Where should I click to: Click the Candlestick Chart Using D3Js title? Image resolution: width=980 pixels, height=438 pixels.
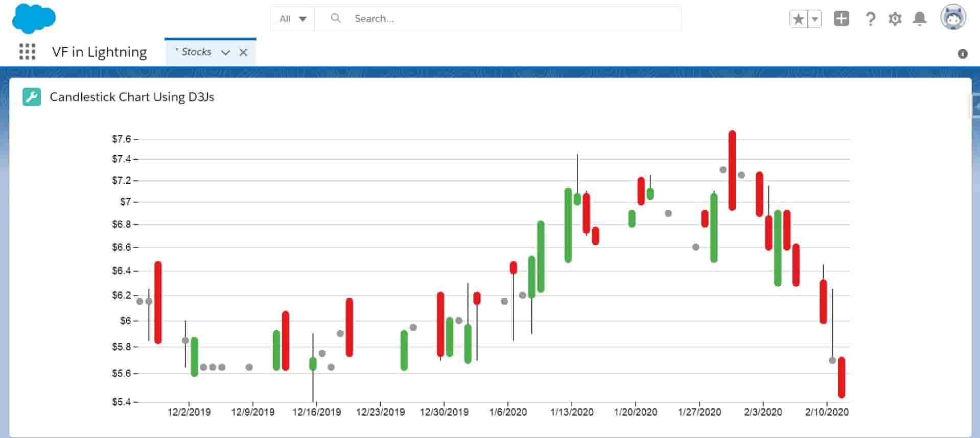pyautogui.click(x=132, y=97)
